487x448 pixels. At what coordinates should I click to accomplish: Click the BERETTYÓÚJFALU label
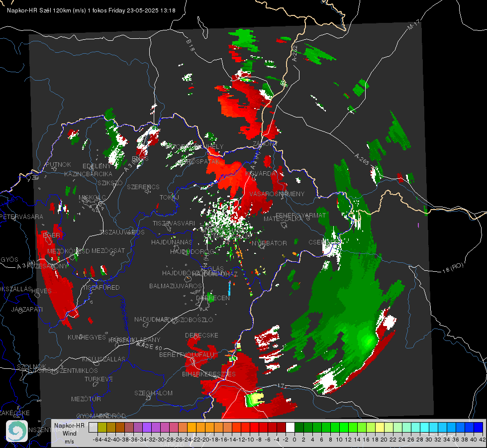point(187,355)
